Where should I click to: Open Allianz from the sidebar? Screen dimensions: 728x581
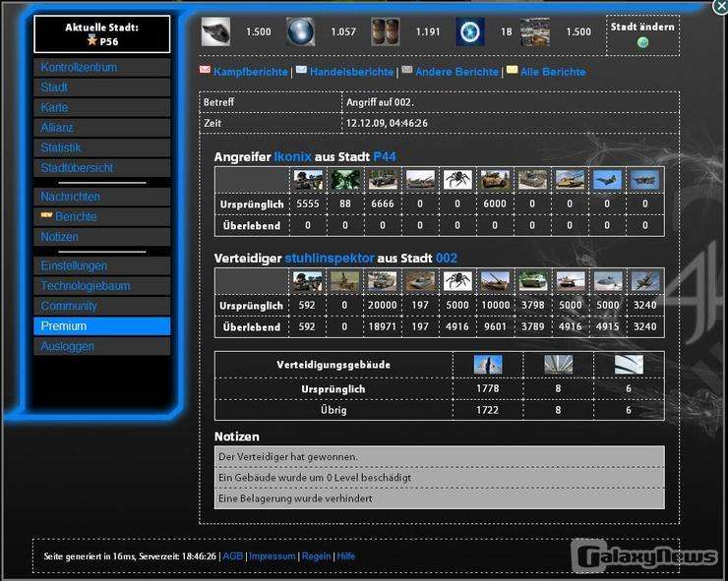[x=101, y=128]
